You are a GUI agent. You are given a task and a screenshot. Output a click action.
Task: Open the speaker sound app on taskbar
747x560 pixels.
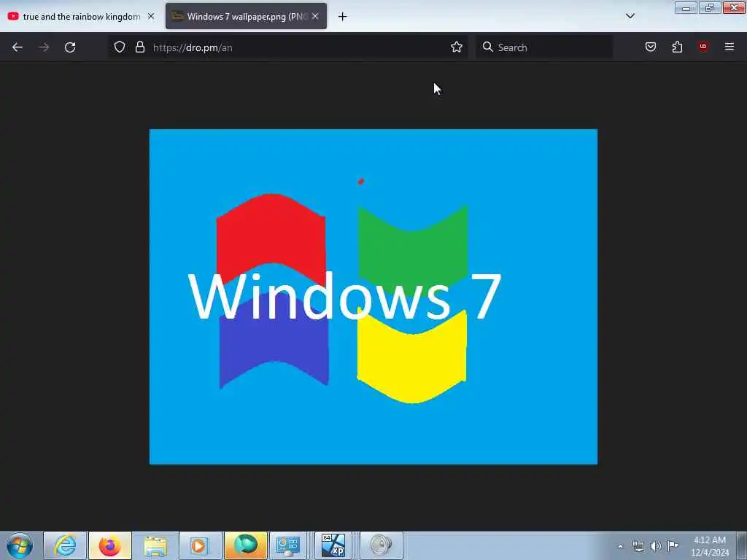(382, 545)
